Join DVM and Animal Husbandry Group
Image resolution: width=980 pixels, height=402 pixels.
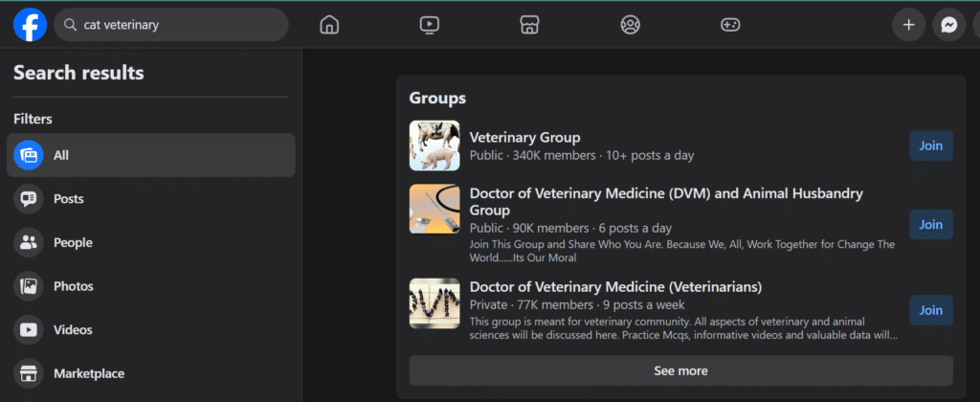click(x=930, y=224)
